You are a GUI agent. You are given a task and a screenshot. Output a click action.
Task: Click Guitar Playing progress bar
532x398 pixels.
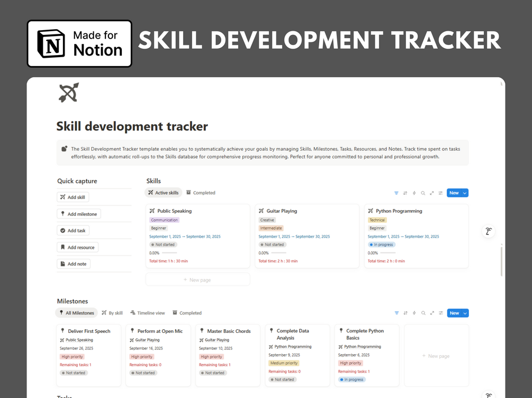point(278,253)
